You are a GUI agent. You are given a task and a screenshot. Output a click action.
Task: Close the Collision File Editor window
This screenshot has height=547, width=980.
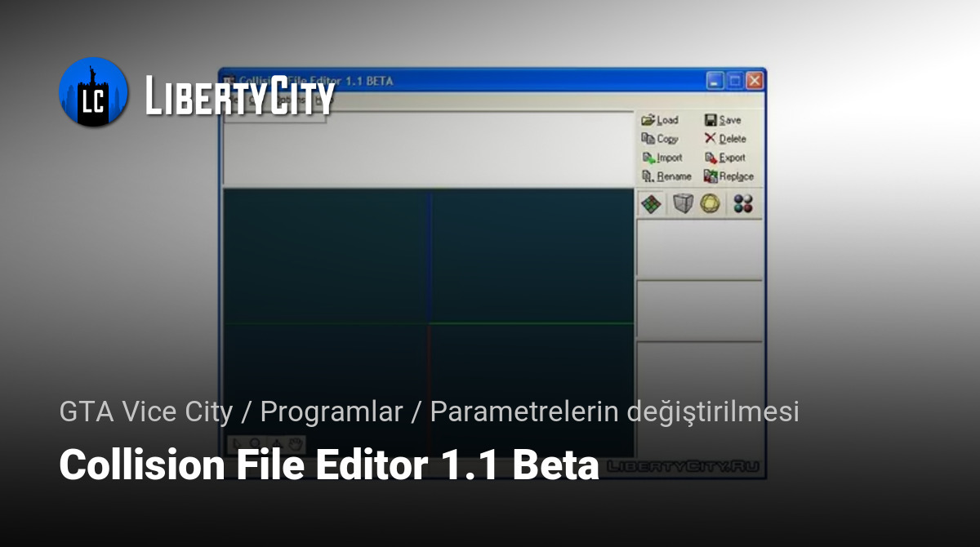[x=754, y=81]
